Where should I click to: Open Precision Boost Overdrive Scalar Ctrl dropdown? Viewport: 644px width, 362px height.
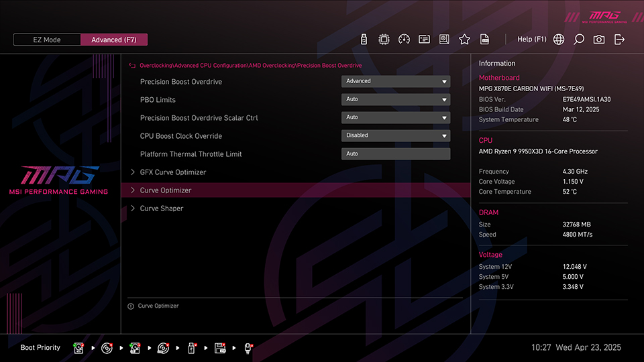click(396, 117)
